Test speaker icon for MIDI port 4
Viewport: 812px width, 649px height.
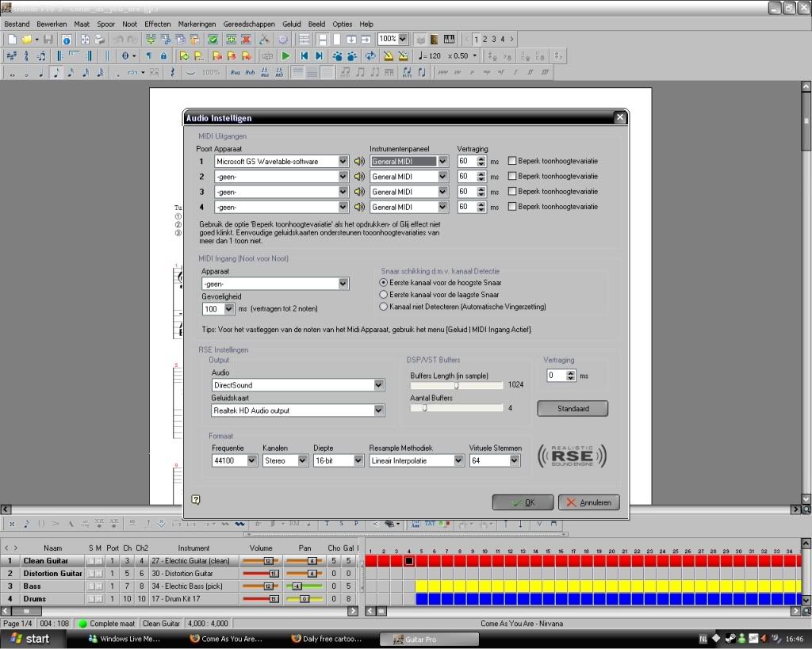(359, 207)
